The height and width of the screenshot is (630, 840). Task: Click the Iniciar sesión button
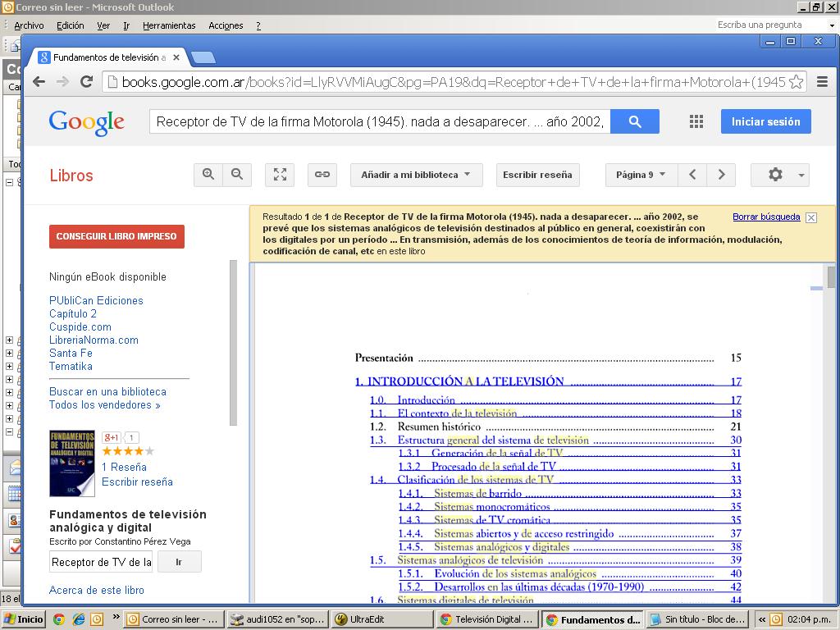pos(765,121)
